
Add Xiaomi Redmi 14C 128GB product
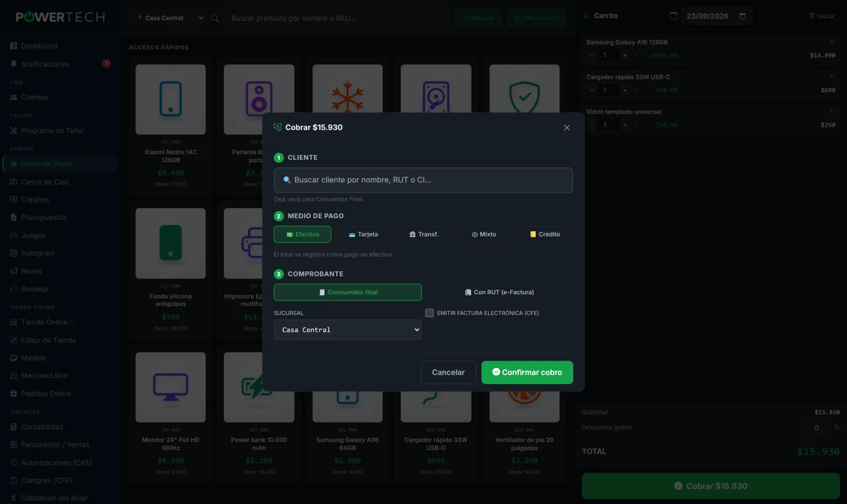[x=170, y=127]
